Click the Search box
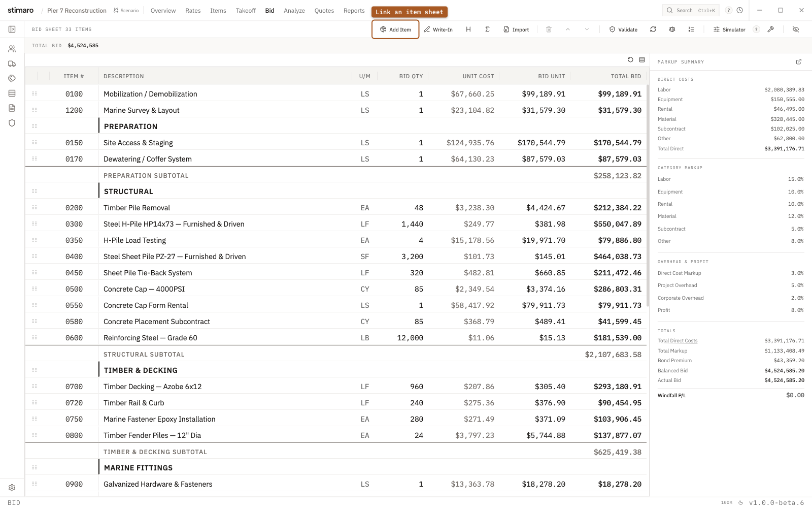This screenshot has height=508, width=812. pyautogui.click(x=692, y=10)
